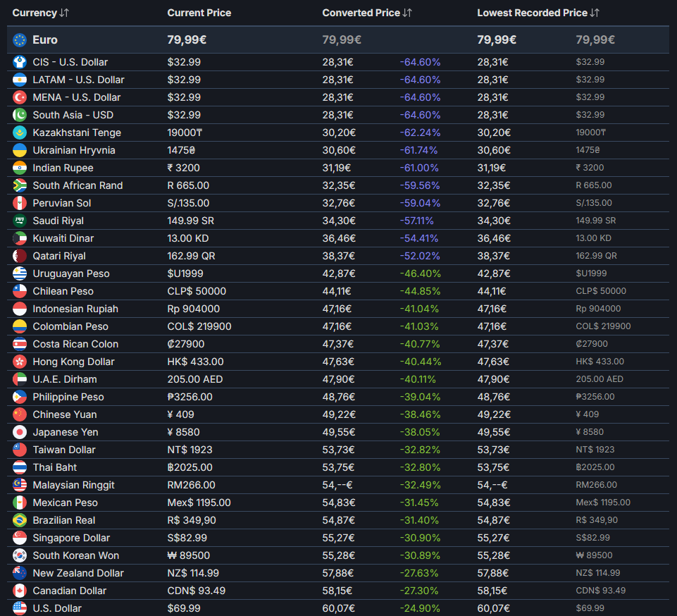Click the Saudi Riyal flag icon
This screenshot has height=616, width=677.
(x=20, y=221)
